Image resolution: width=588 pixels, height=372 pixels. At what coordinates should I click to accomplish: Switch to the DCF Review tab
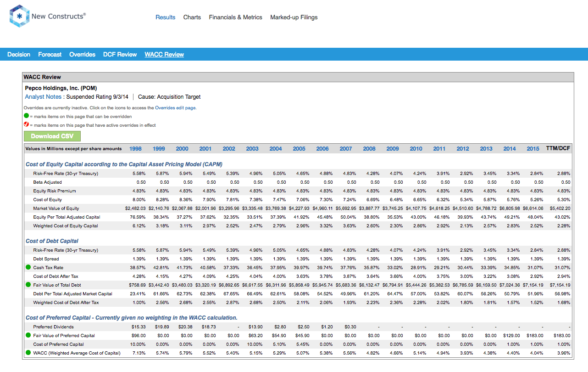point(120,54)
